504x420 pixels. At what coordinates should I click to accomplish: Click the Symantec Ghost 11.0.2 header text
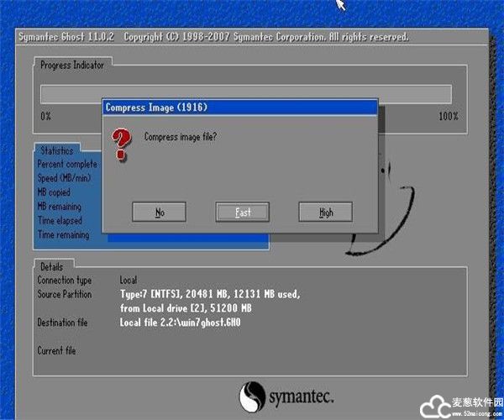click(69, 38)
